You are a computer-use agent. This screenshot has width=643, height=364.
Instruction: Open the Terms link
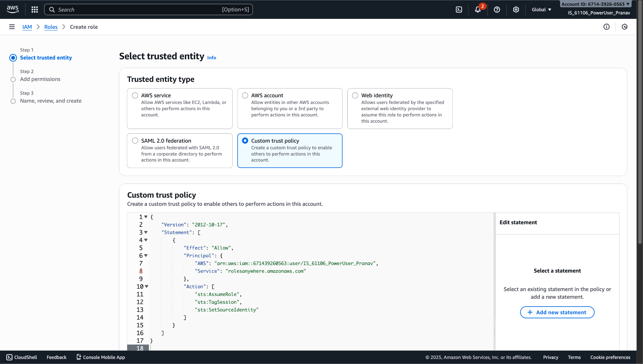574,357
